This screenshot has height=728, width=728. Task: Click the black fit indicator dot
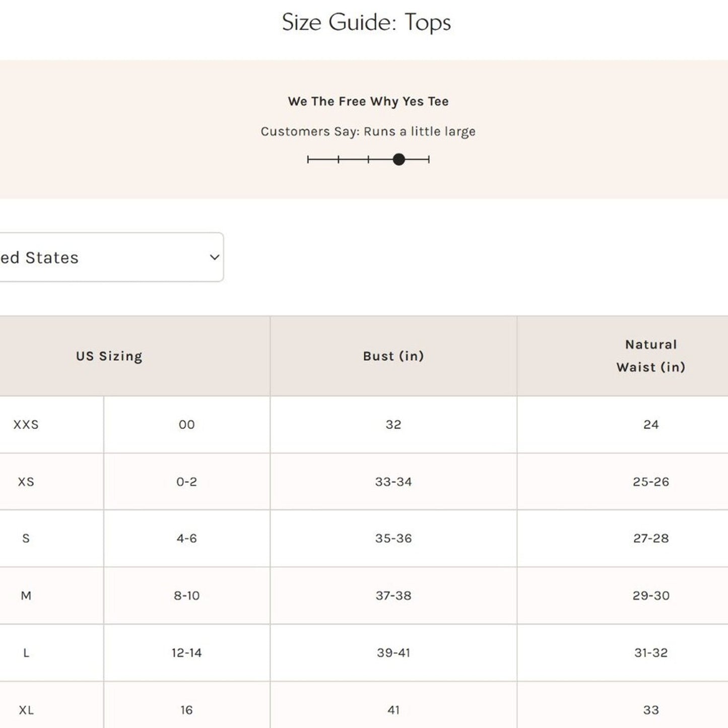click(399, 160)
